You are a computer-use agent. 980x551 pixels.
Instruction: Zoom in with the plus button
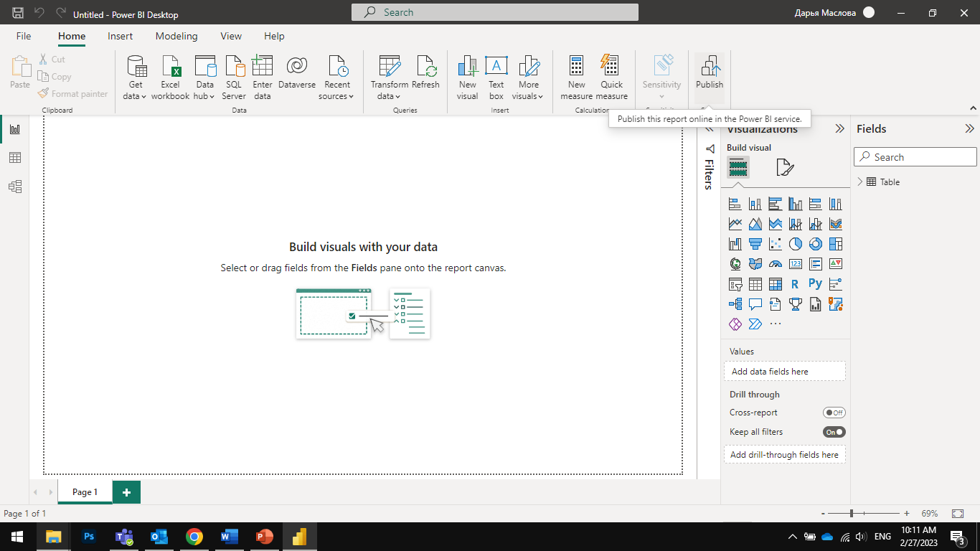pos(907,514)
